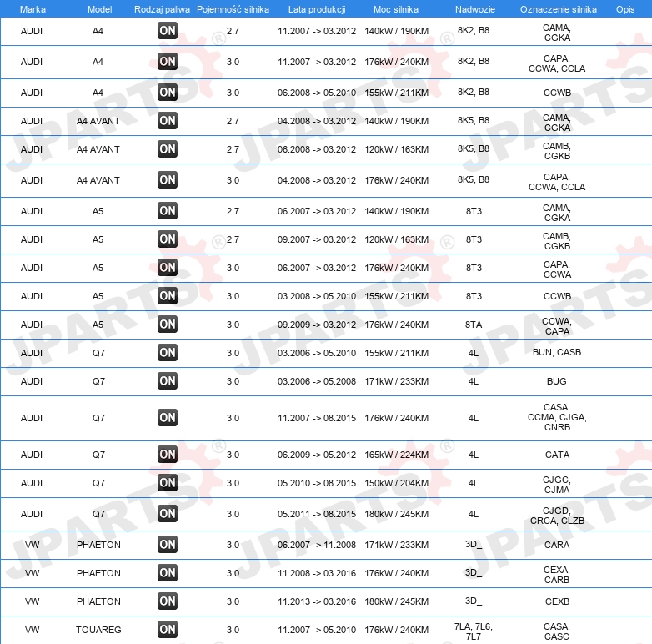Screen dimensions: 652x644
Task: Click date range 06.2009 -> 05.2012
Action: coord(317,455)
